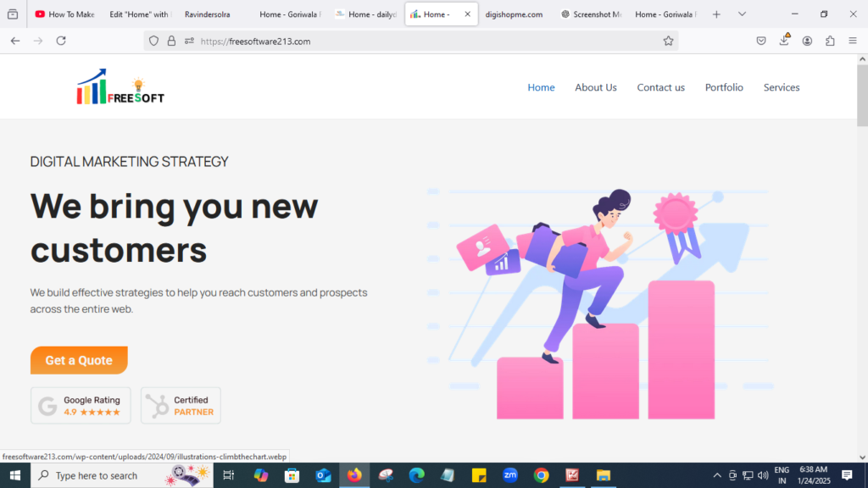Open the Firefox extensions menu
The image size is (868, 488).
830,41
